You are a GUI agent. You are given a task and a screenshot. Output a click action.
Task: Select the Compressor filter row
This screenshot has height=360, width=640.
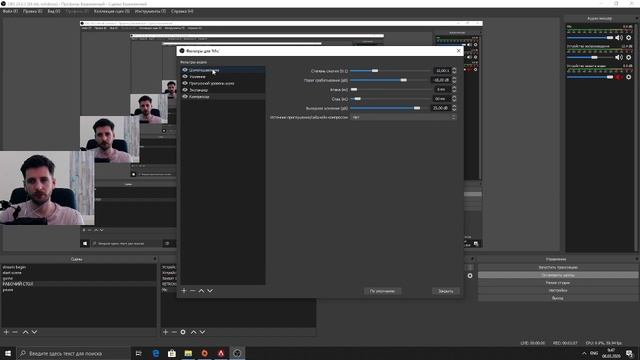pyautogui.click(x=223, y=97)
